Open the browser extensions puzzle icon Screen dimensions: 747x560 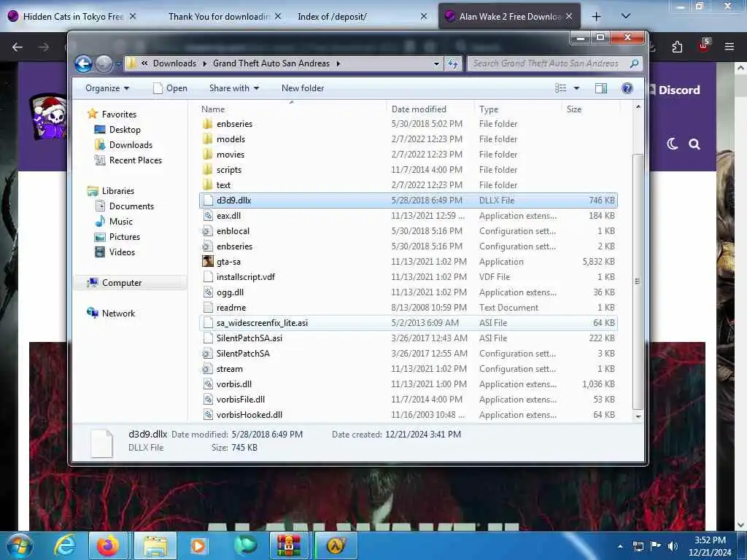pos(677,47)
